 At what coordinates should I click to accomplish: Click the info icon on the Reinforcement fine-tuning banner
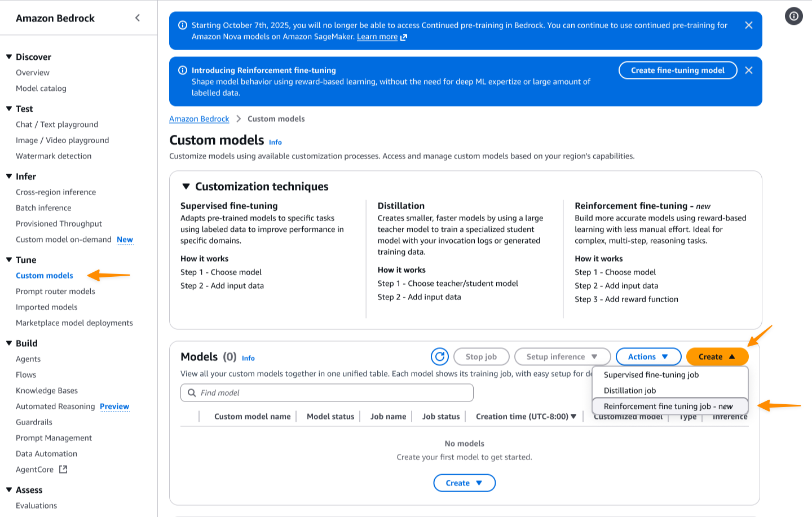point(182,69)
